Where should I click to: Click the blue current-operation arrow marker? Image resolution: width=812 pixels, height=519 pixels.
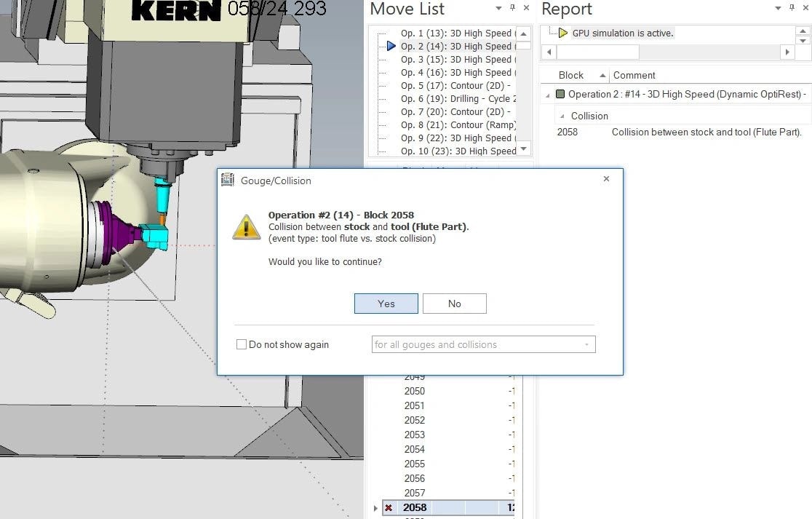coord(391,46)
